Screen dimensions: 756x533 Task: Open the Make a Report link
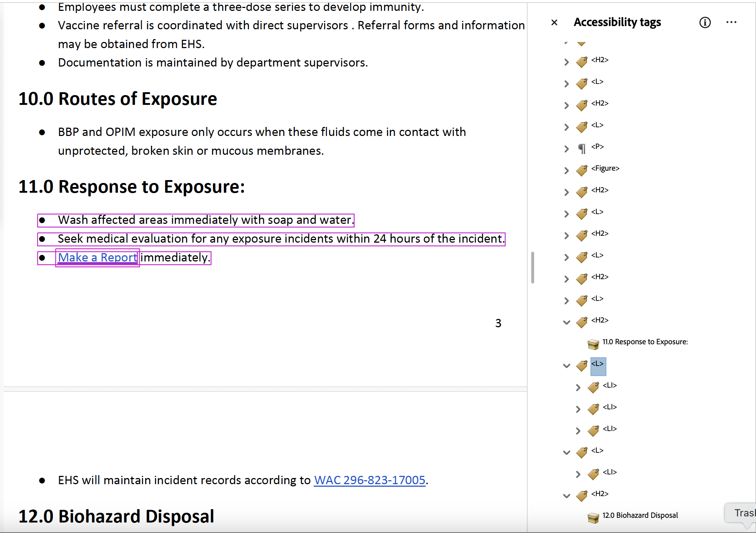coord(97,257)
